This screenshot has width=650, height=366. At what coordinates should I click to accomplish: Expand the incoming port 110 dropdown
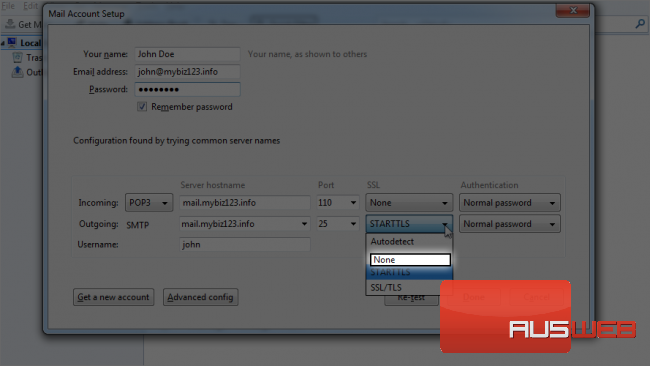337,203
